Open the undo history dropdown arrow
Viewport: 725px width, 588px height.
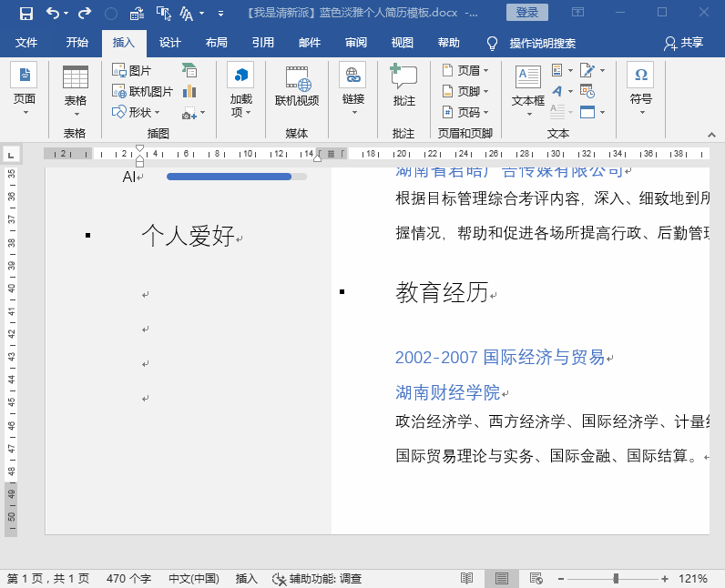tap(66, 14)
